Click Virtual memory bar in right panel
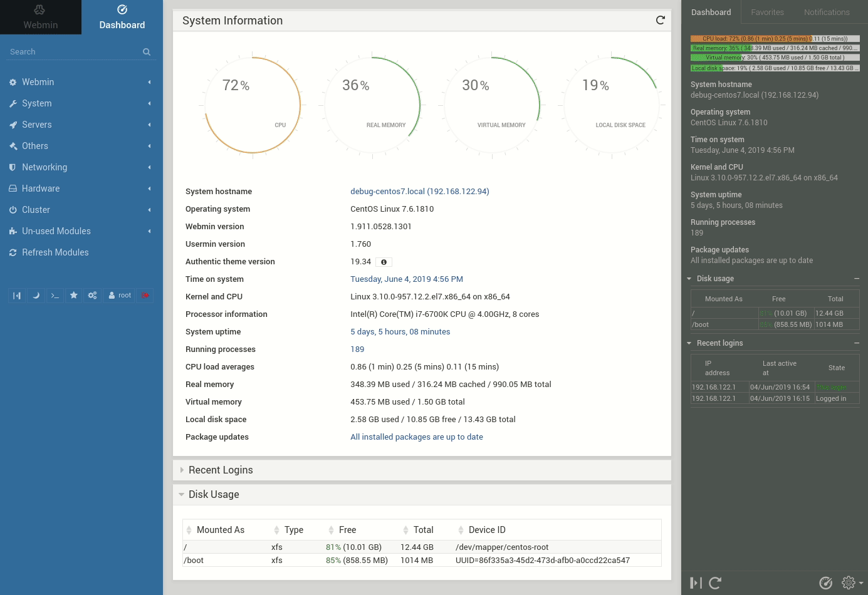The width and height of the screenshot is (868, 595). pos(775,58)
